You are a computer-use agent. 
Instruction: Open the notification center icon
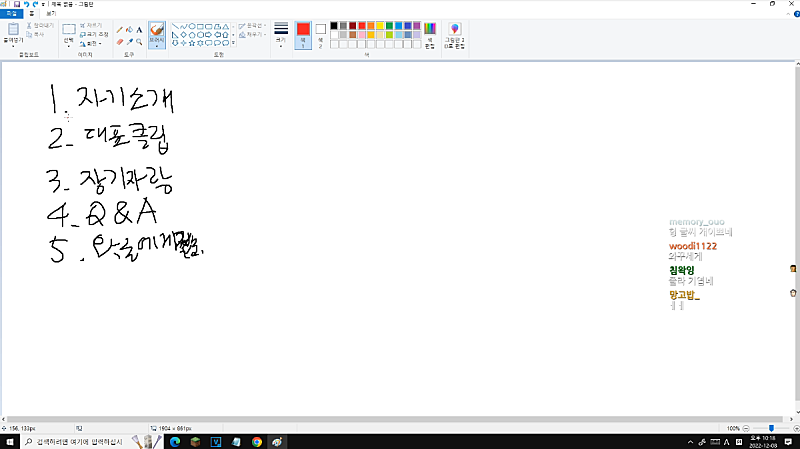[x=788, y=442]
